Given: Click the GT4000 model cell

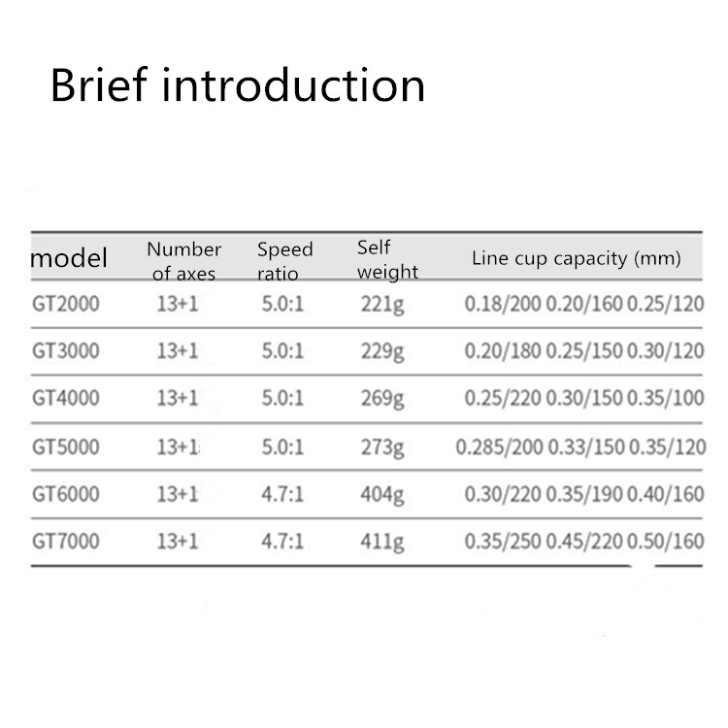Looking at the screenshot, I should click(x=65, y=398).
